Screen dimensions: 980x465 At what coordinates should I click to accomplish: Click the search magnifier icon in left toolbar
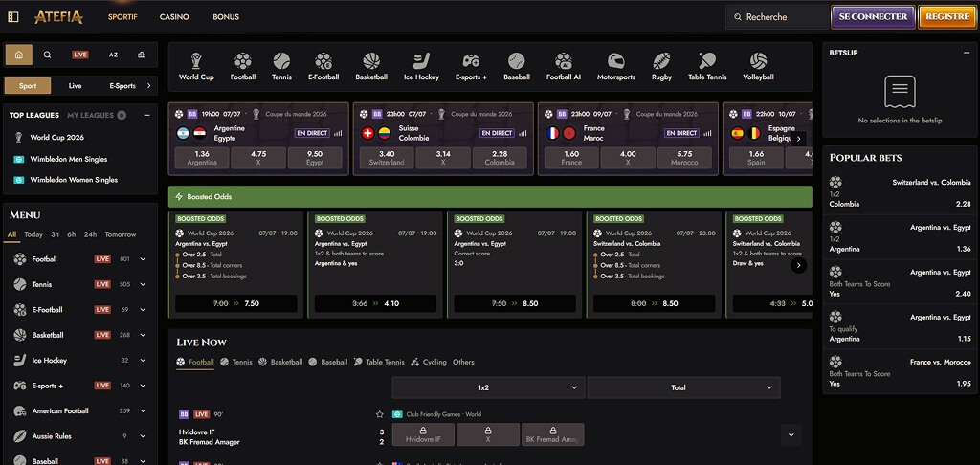point(48,55)
